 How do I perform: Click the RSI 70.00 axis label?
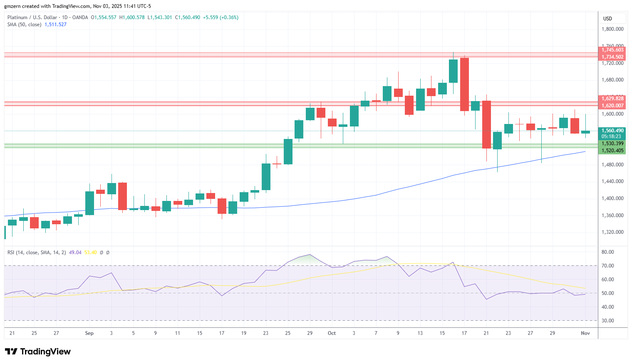coord(608,266)
